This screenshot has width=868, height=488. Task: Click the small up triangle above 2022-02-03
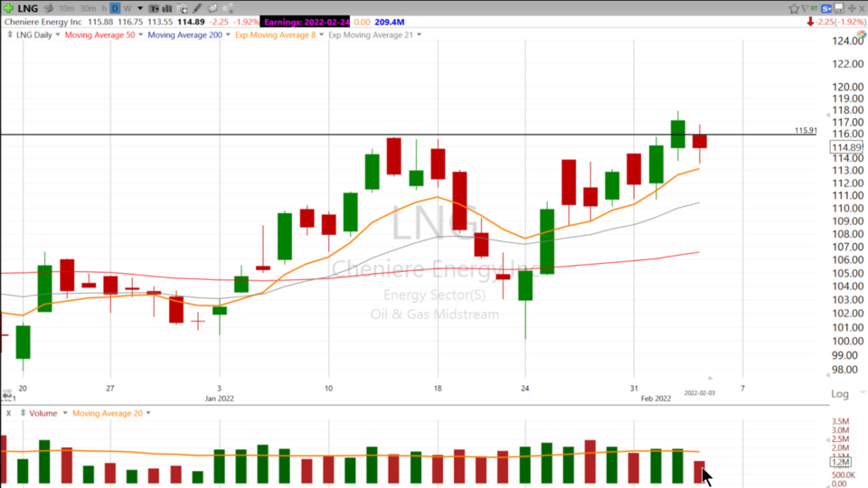click(x=710, y=378)
